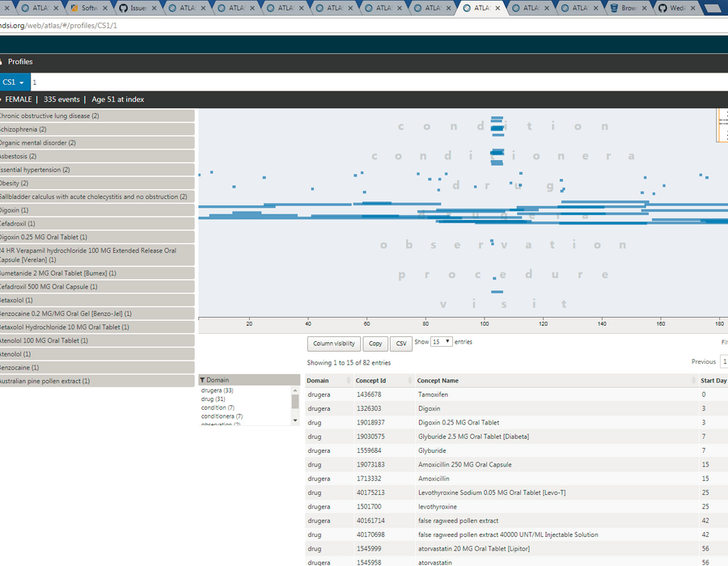Click the Domain facet list scrollbar thumb
This screenshot has width=728, height=566.
(295, 401)
